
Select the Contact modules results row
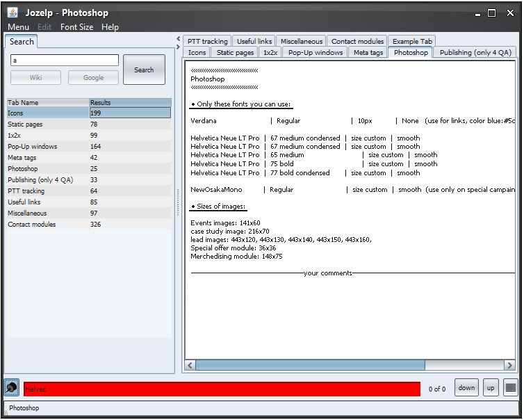point(89,225)
